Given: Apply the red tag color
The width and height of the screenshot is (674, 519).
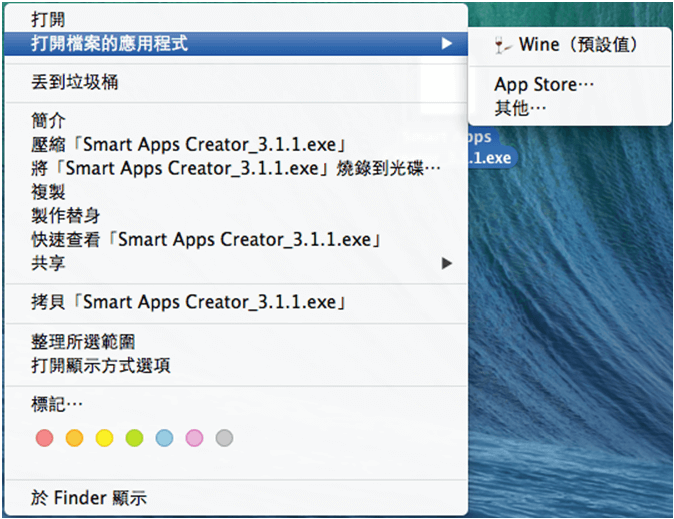Looking at the screenshot, I should point(45,438).
